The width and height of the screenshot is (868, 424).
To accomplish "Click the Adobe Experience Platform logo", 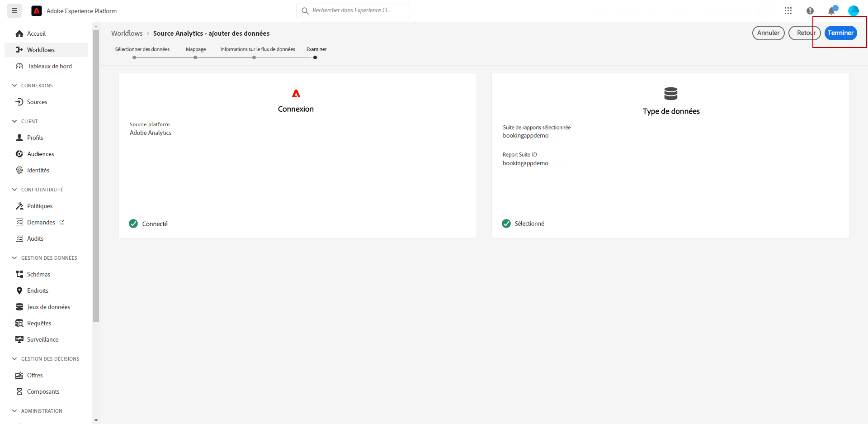I will click(37, 11).
